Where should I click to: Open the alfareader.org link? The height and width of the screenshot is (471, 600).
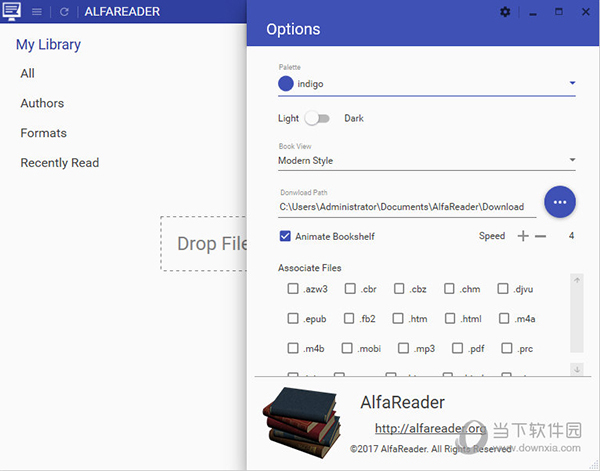pyautogui.click(x=430, y=428)
